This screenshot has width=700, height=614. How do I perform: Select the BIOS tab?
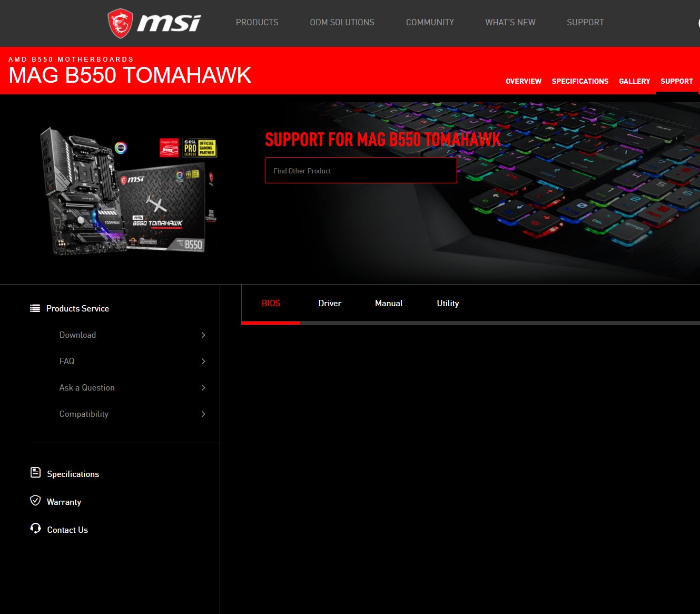tap(271, 304)
